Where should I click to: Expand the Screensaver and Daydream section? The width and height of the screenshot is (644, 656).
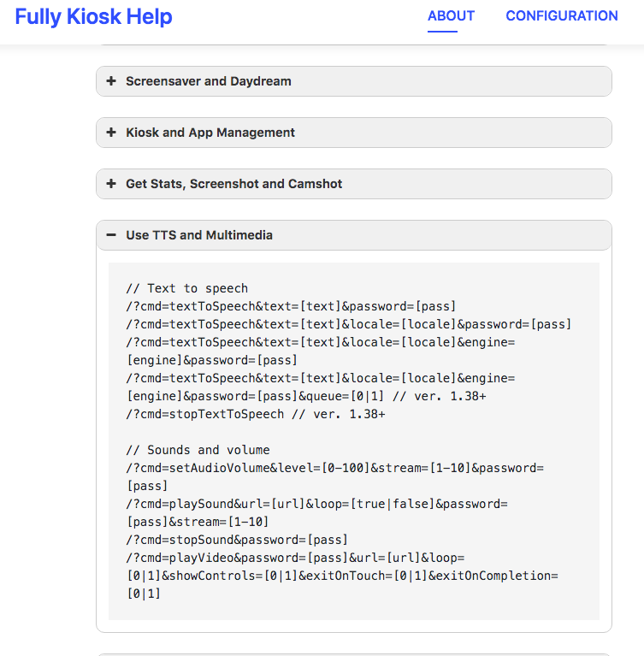point(353,81)
